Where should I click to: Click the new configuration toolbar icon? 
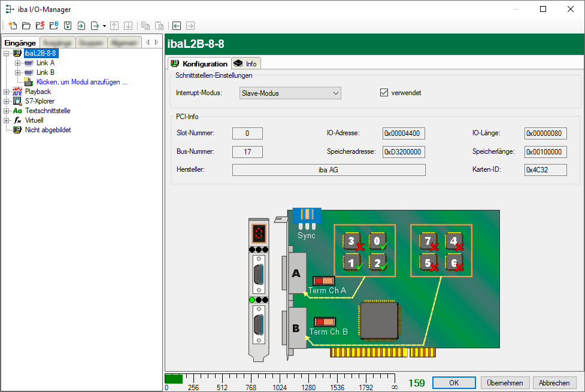click(x=12, y=26)
